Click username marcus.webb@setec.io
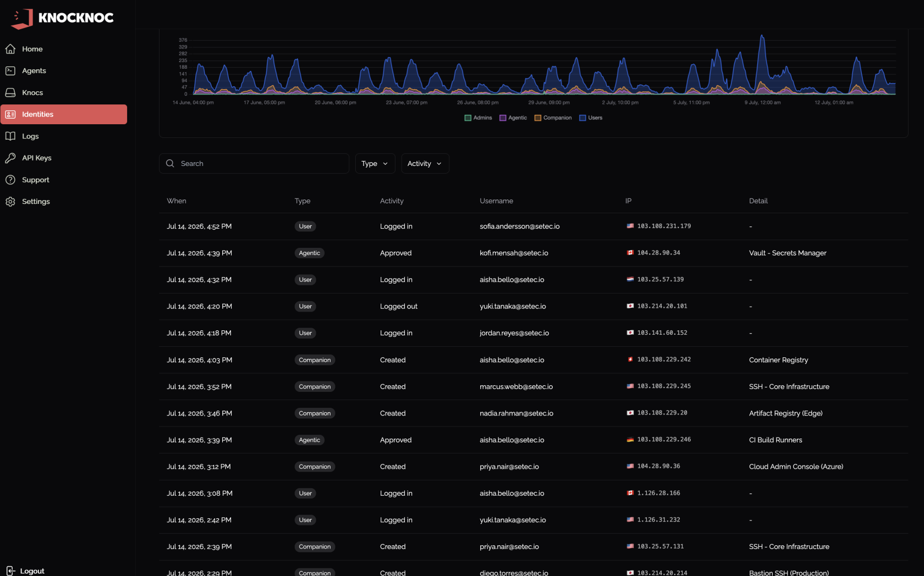Screen dimensions: 924x576 coord(516,386)
